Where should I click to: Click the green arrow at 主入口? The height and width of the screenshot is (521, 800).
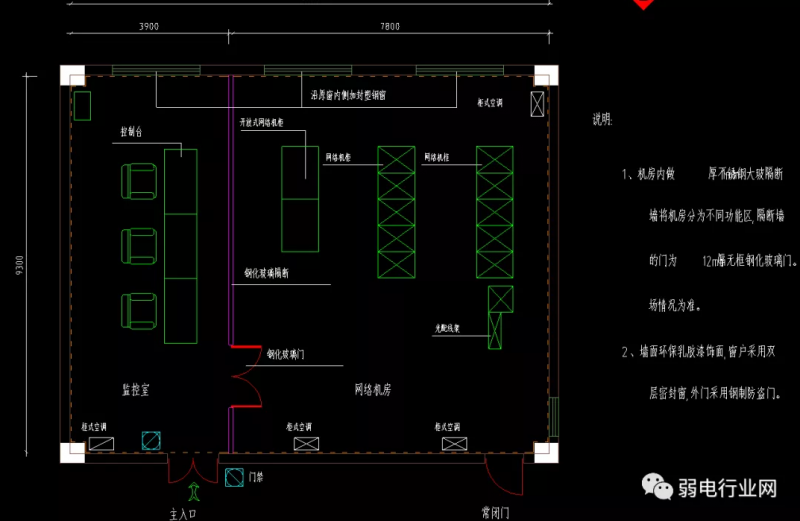[x=193, y=491]
